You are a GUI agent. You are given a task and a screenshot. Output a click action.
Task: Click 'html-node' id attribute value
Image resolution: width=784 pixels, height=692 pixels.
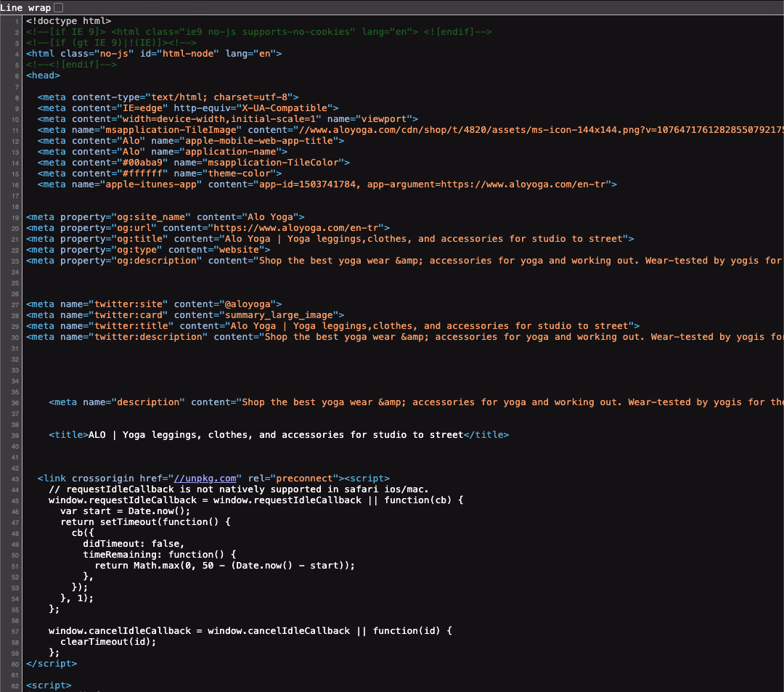188,54
